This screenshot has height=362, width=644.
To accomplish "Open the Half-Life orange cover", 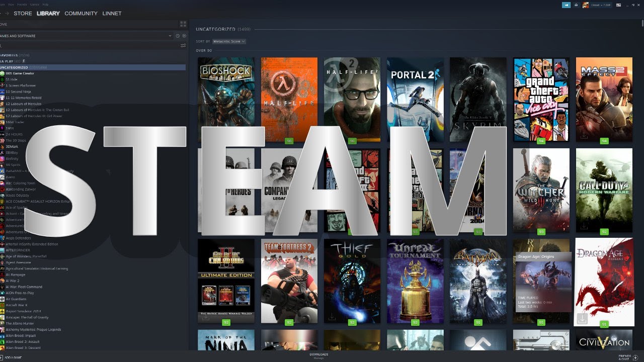I will (289, 100).
